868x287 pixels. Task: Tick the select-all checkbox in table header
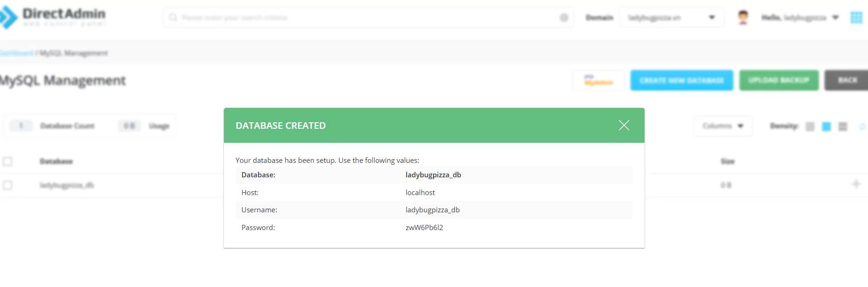[x=7, y=161]
